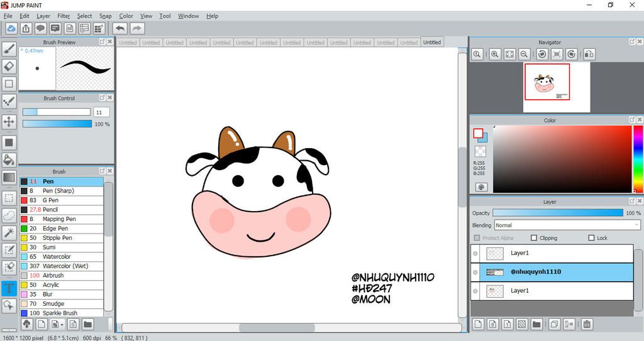Select the Select Eraser tool

pyautogui.click(x=9, y=267)
